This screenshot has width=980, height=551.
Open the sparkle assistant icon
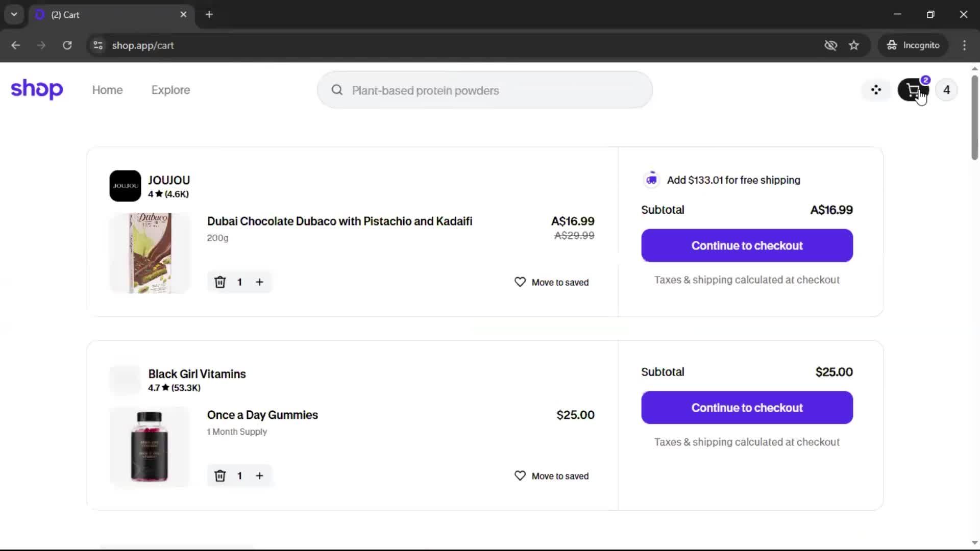point(876,90)
